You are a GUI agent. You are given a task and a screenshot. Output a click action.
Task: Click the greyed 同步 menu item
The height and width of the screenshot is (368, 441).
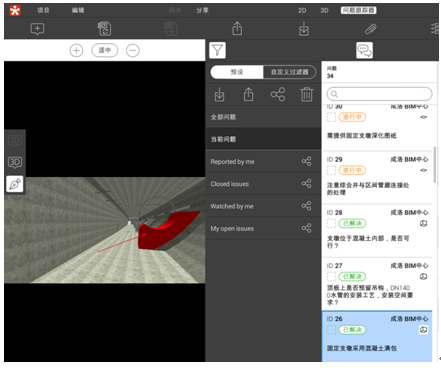point(175,11)
